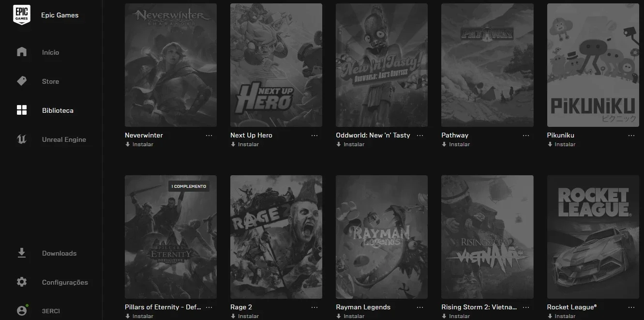
Task: Open Rage 2 three-dot options menu
Action: [x=315, y=307]
